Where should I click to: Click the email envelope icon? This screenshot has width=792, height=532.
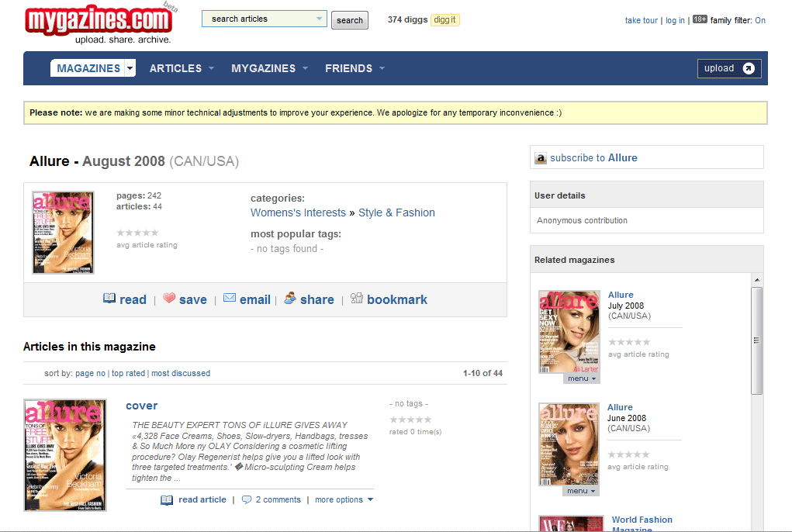pyautogui.click(x=230, y=298)
